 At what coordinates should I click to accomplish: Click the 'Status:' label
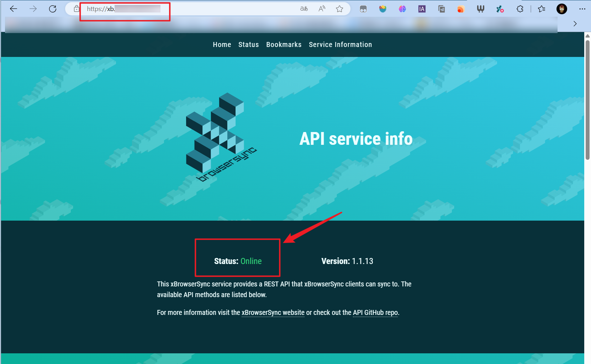point(226,261)
